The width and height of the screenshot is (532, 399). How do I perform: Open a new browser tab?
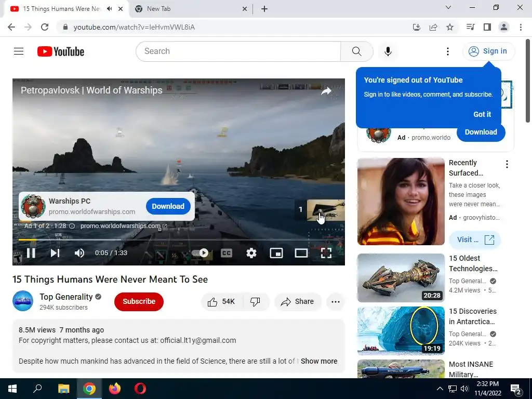click(x=264, y=9)
